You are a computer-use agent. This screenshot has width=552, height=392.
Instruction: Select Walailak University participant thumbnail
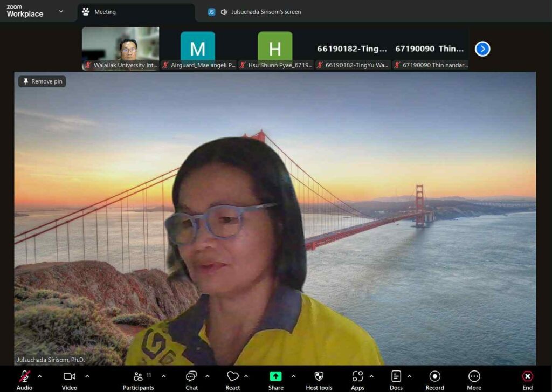[x=121, y=49]
